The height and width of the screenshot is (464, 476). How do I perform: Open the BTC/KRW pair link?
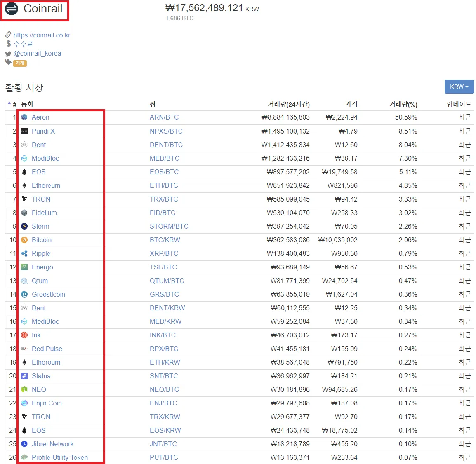point(165,240)
